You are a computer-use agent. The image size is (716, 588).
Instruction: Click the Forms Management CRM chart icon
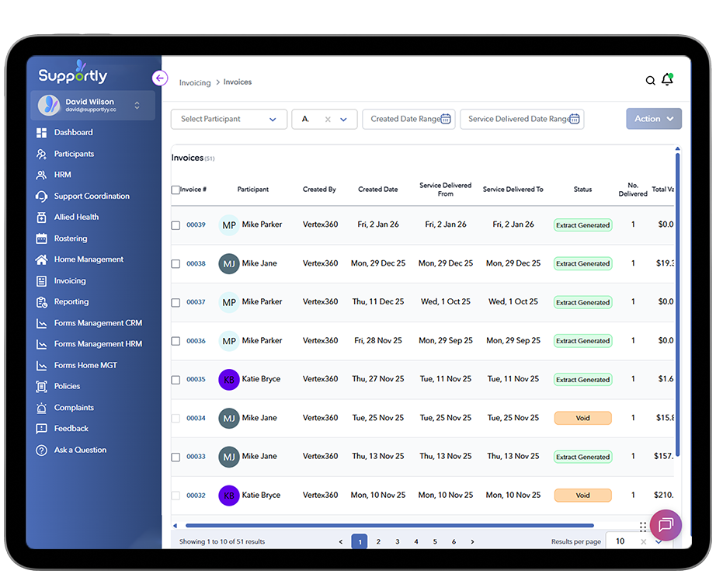coord(42,323)
